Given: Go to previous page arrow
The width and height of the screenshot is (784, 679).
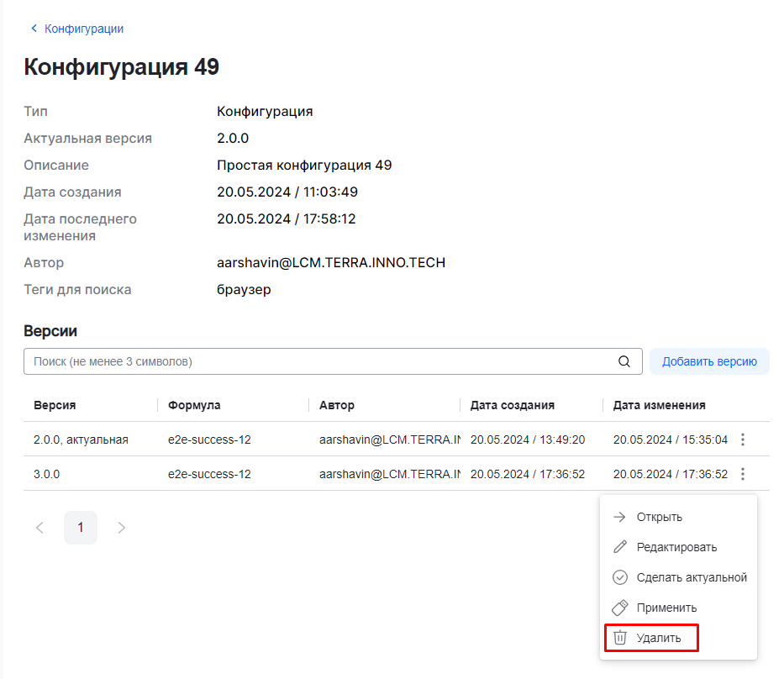Looking at the screenshot, I should click(39, 528).
